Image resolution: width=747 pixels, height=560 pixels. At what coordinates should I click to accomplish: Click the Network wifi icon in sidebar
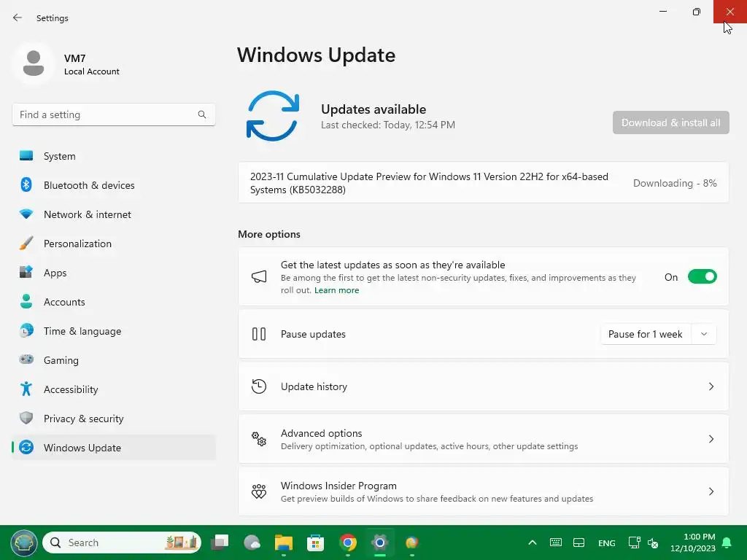click(26, 214)
